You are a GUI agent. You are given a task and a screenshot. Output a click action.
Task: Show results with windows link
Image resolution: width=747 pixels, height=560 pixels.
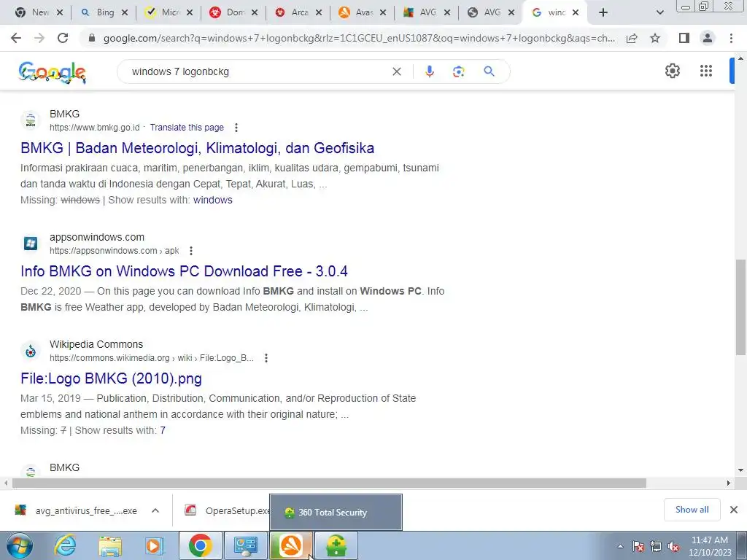tap(212, 200)
